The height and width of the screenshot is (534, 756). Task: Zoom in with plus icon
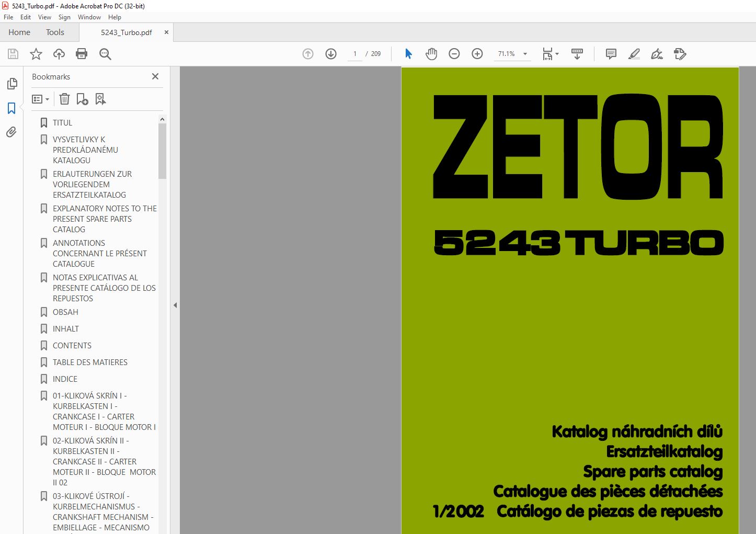pos(477,54)
